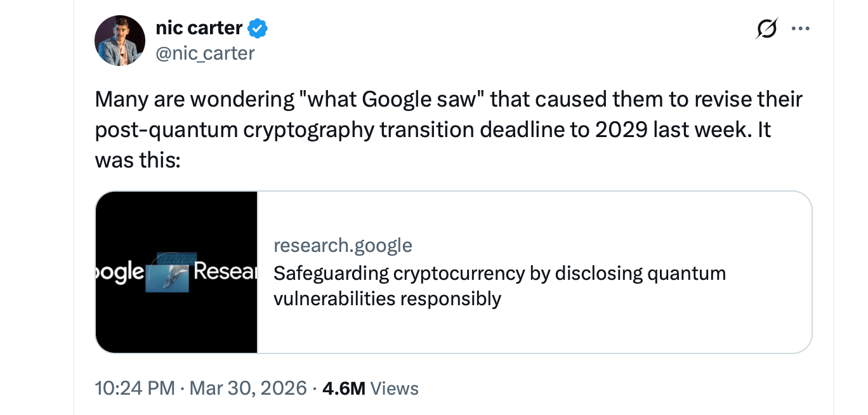Click the nic carter display name
This screenshot has height=415, width=868.
(199, 27)
